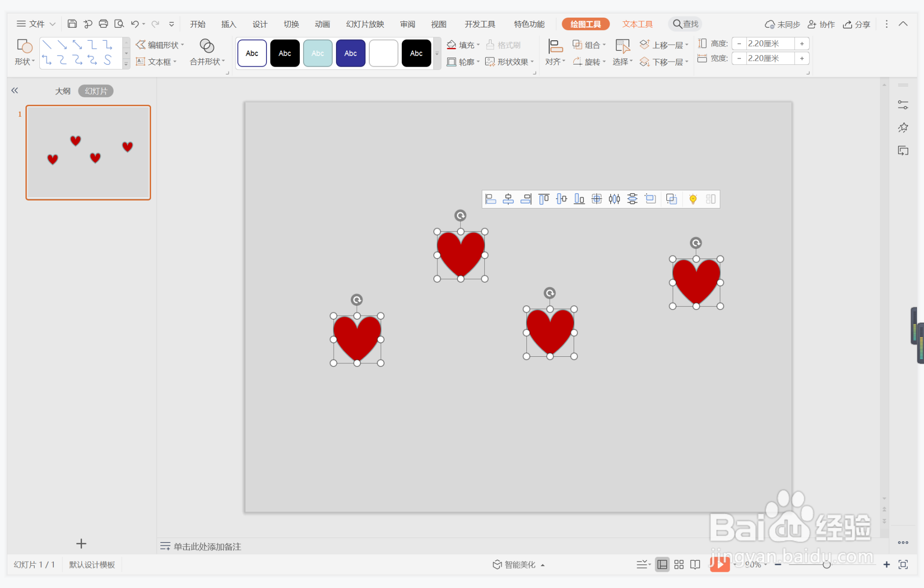Select the dark blue Abc shape style
The image size is (924, 588).
point(350,53)
